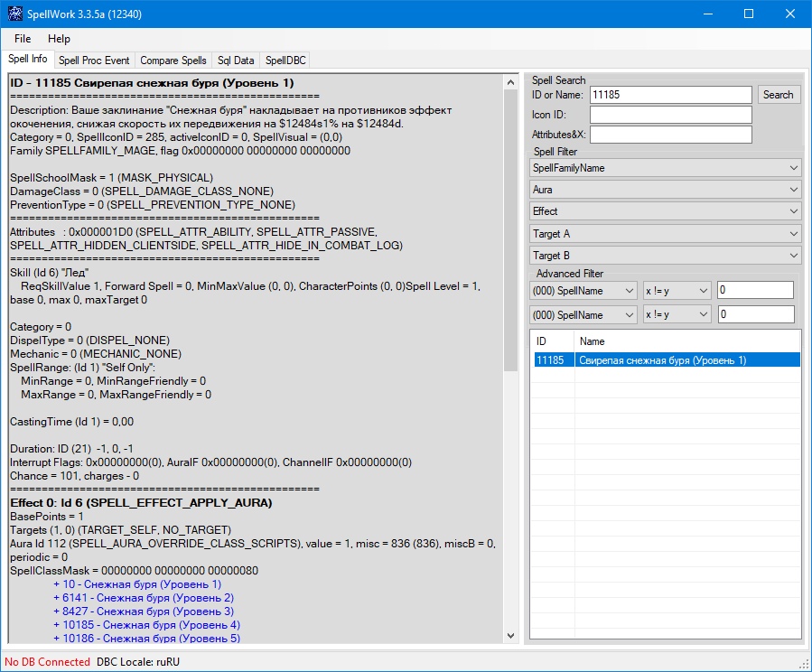Open the Aura filter dropdown

coord(666,190)
